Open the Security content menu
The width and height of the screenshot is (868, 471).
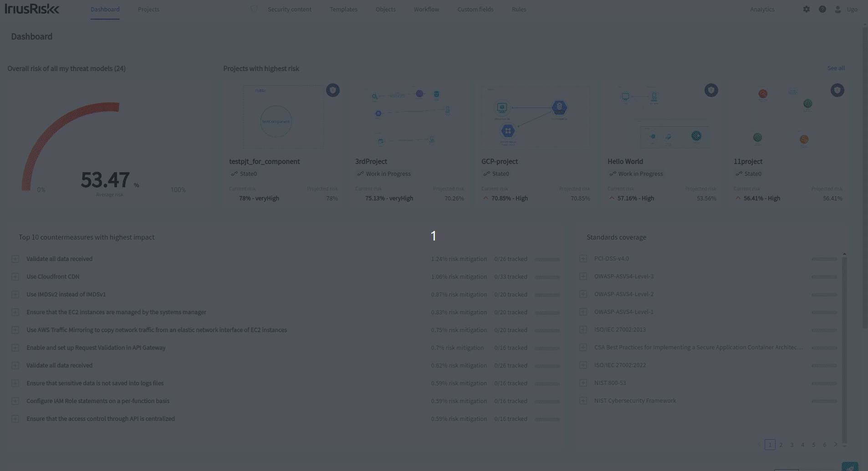point(290,9)
